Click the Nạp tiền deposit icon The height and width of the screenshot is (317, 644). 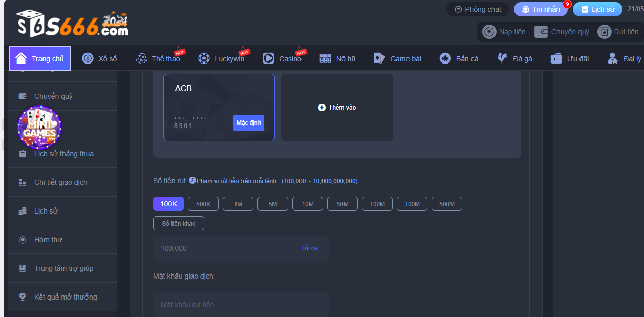pyautogui.click(x=489, y=32)
